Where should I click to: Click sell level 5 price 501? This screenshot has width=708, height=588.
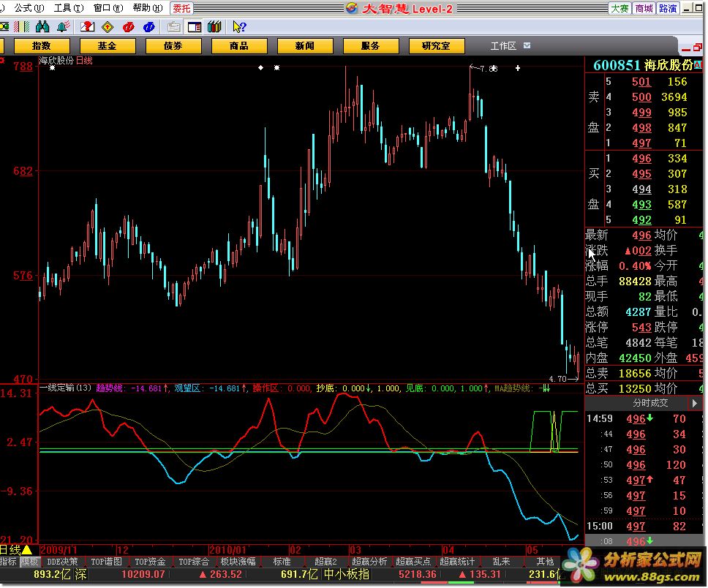tap(641, 82)
